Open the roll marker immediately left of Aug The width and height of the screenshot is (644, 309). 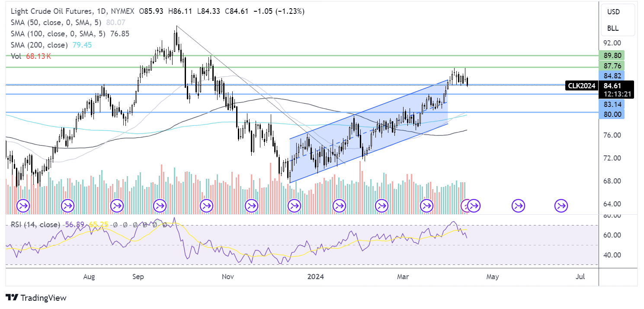68,205
